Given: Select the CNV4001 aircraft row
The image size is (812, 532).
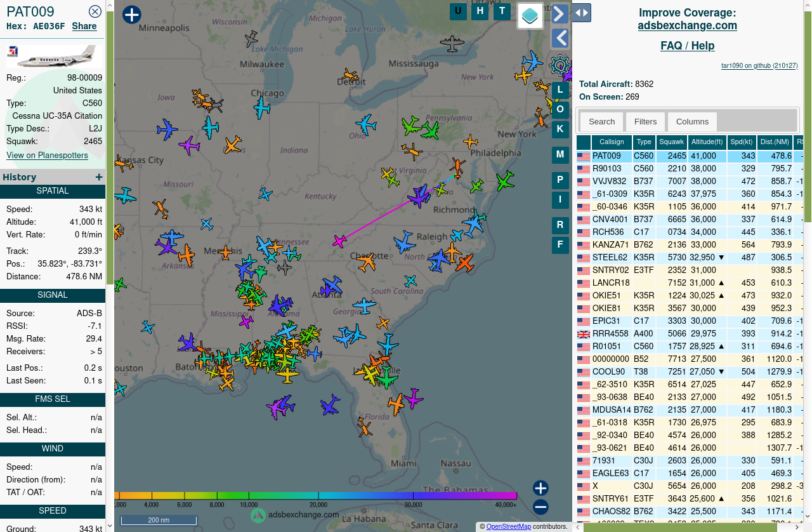Looking at the screenshot, I should [690, 219].
